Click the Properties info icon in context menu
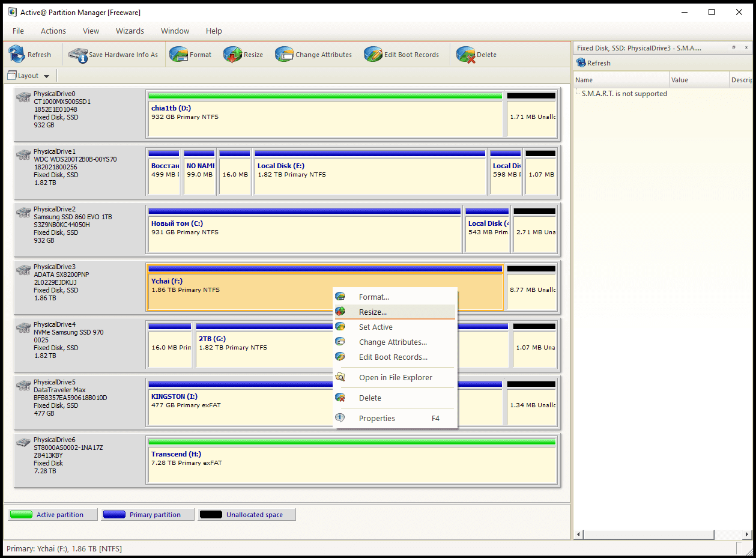The width and height of the screenshot is (756, 558). [x=340, y=418]
